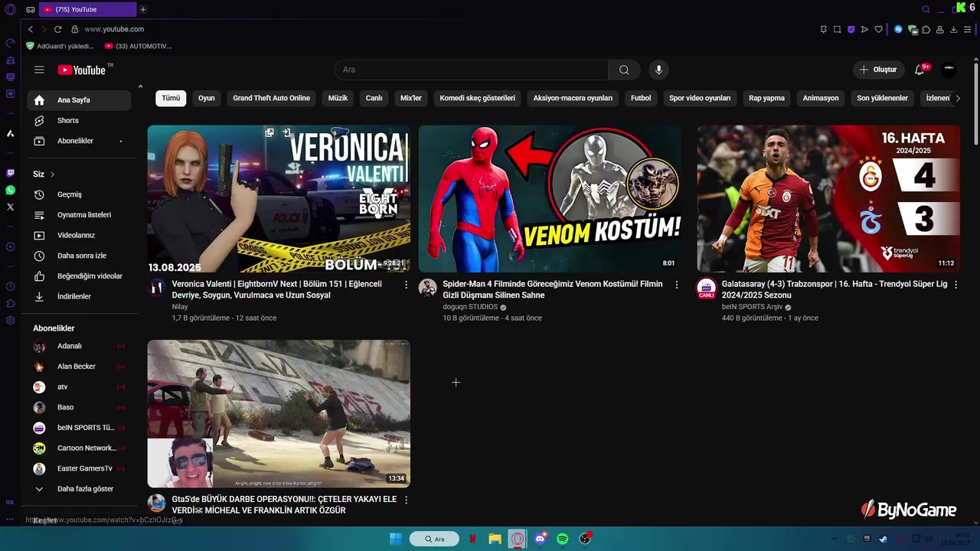Click the YouTube logo
Viewport: 980px width, 551px height.
pos(81,70)
